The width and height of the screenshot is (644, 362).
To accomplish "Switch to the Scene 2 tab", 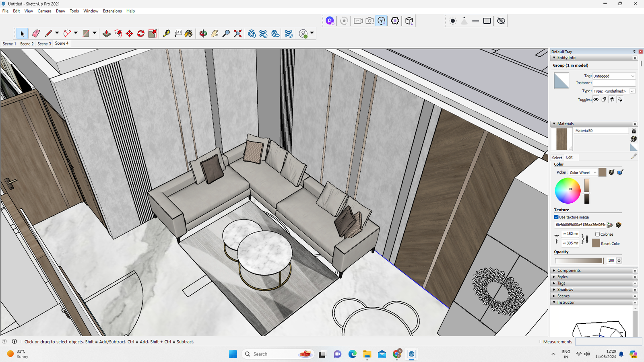I will 27,44.
